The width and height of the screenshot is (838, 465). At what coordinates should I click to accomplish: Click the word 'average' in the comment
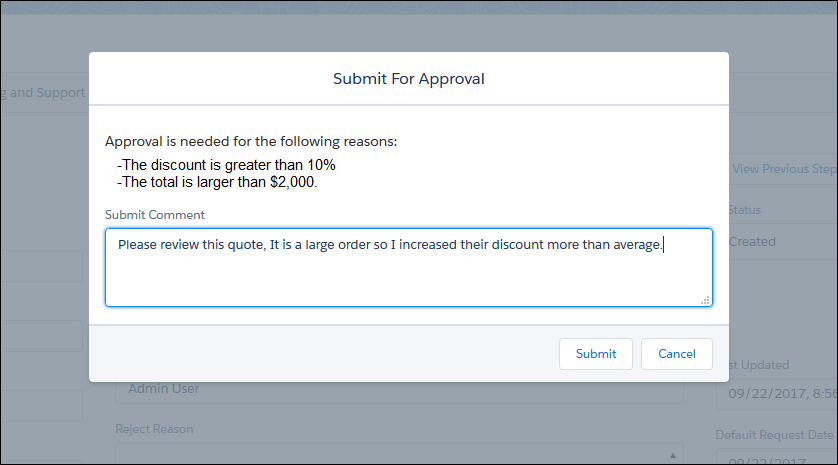[x=633, y=244]
